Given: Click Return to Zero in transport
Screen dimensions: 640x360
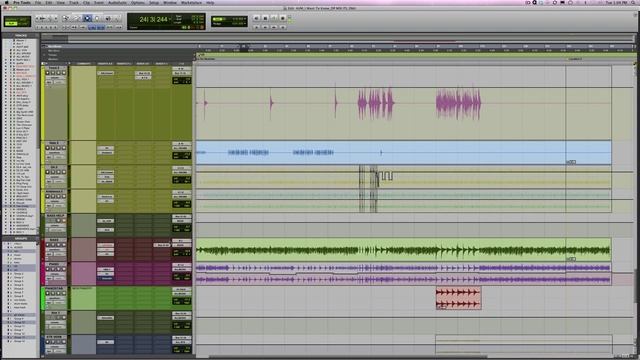Looking at the screenshot, I should 256,27.
